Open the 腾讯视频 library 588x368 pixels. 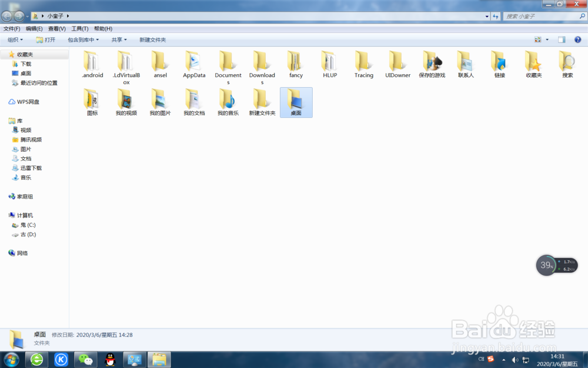point(31,140)
